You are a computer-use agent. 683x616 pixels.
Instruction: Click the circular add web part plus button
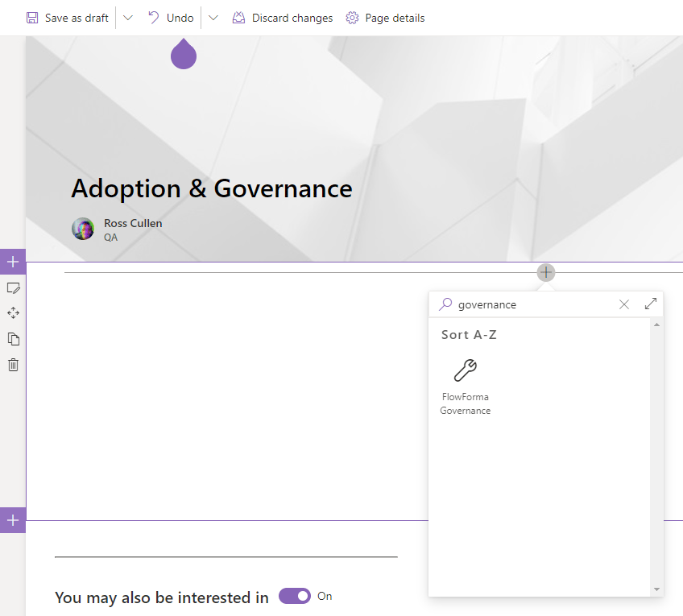coord(546,272)
